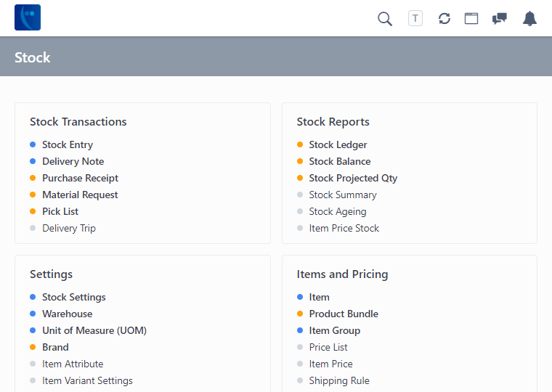The image size is (552, 392).
Task: Open Stock Entry link
Action: point(68,144)
